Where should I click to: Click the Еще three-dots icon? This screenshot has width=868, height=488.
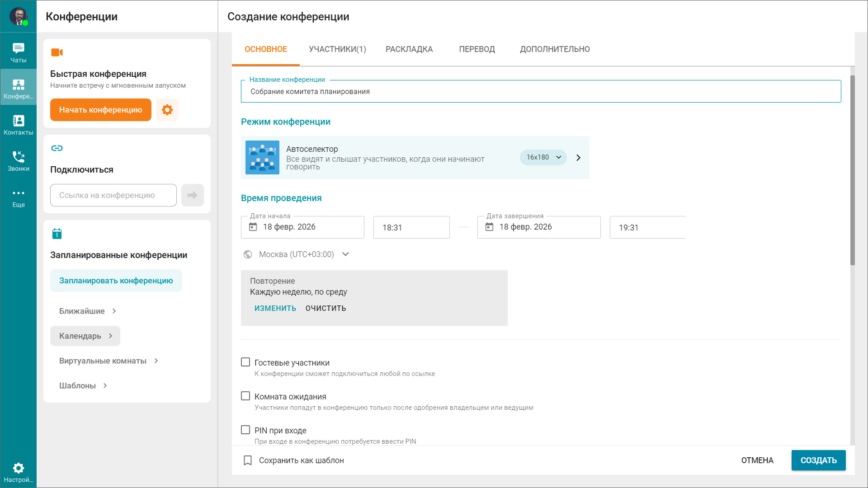pyautogui.click(x=19, y=193)
